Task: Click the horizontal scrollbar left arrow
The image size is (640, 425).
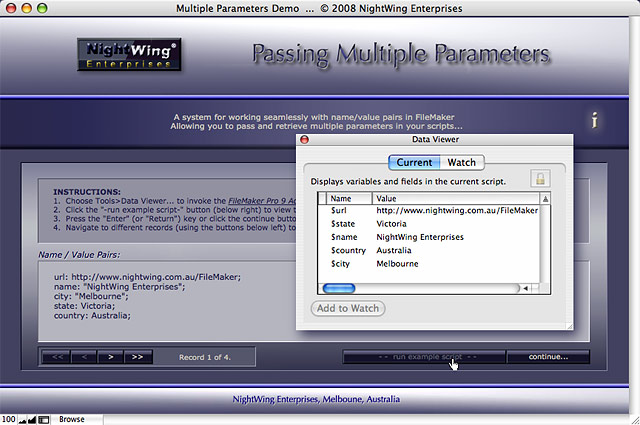Action: pos(526,288)
